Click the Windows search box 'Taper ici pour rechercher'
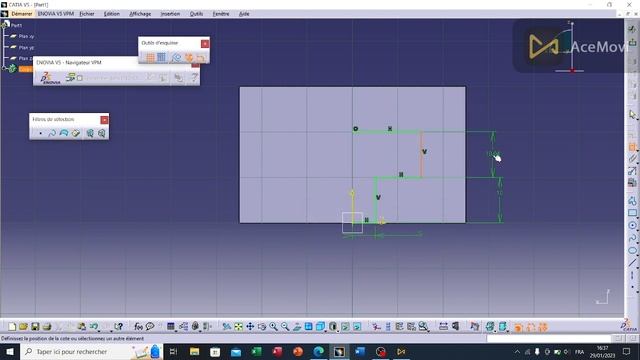 coord(91,351)
